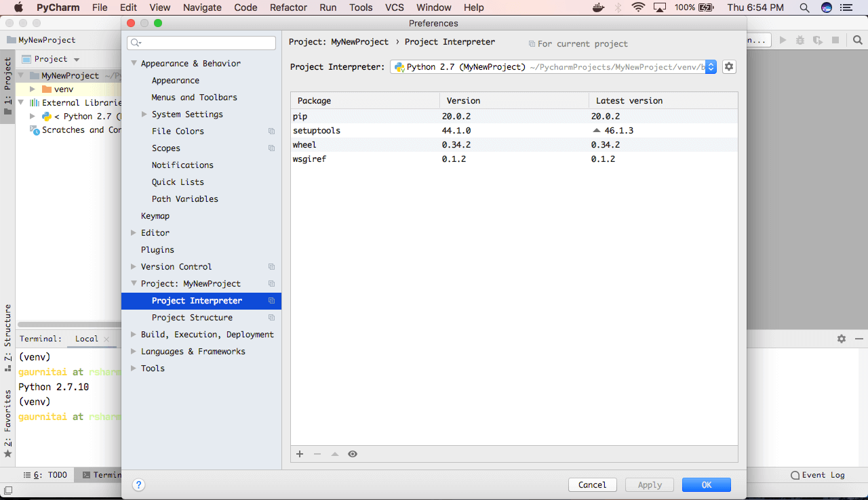Click the Run with Coverage toolbar icon
The image size is (868, 500).
[x=818, y=41]
